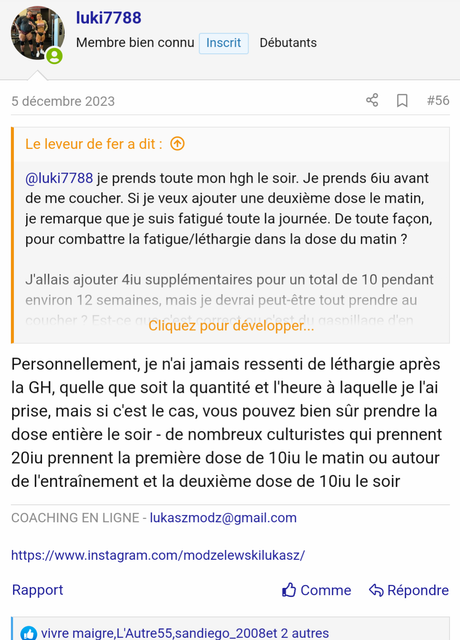Click the Inscrit badge
460x640 pixels.
point(224,43)
